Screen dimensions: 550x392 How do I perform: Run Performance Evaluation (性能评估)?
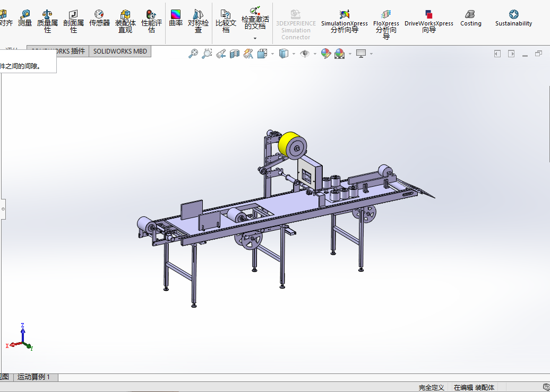151,21
